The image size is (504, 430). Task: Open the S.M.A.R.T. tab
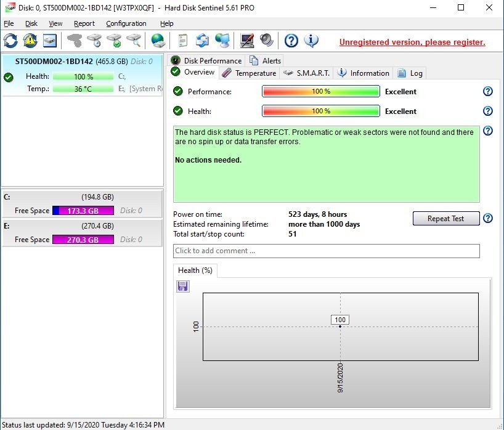[x=306, y=73]
